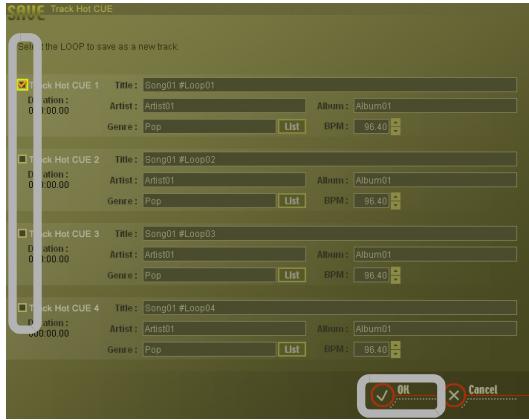
Task: Click the Genre field for Hot CUE 4
Action: click(210, 349)
